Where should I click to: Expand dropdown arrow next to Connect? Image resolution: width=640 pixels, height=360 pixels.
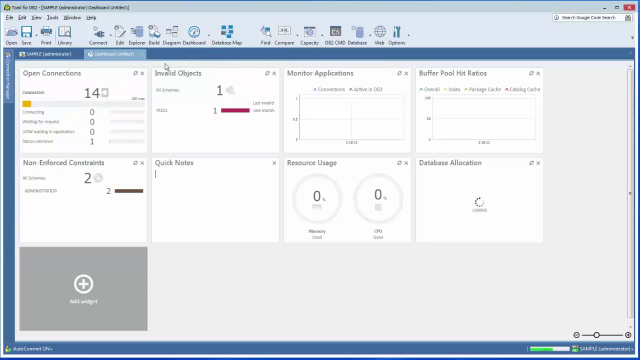point(111,35)
